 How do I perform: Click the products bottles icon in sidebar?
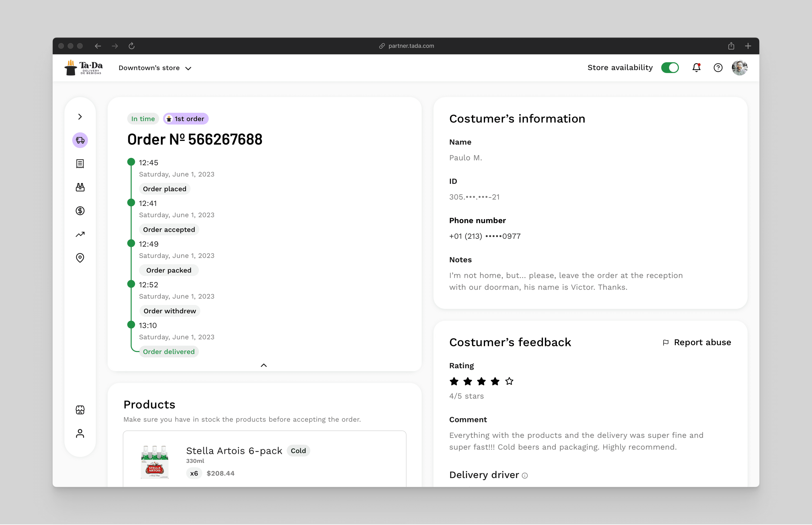click(x=80, y=187)
